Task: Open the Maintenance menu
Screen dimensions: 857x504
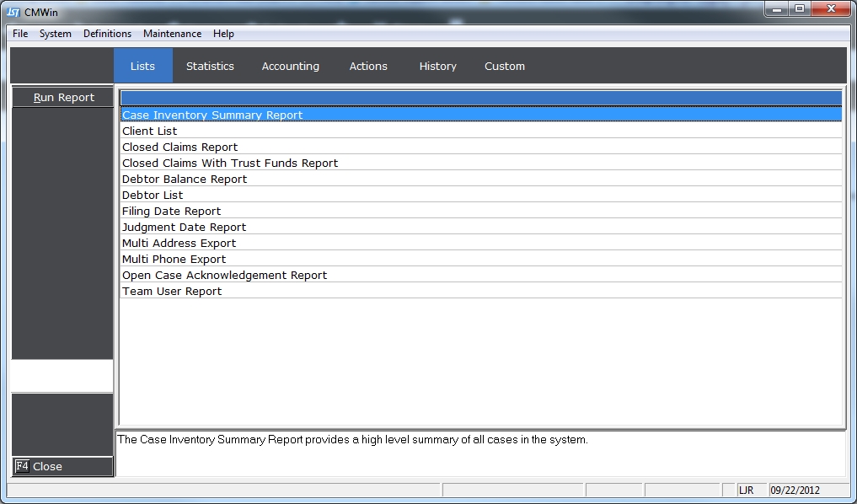Action: pos(172,34)
